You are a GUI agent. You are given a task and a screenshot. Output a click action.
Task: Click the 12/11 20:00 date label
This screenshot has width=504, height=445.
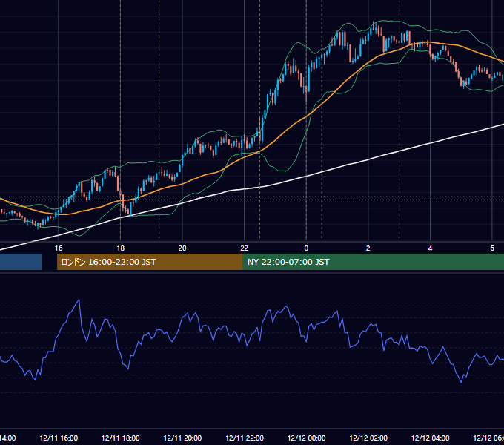182,438
